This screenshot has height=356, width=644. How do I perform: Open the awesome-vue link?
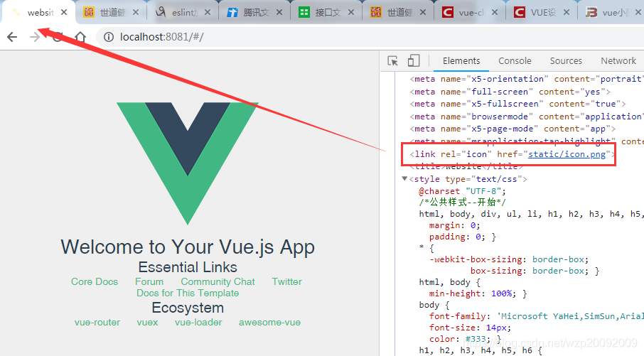point(269,323)
